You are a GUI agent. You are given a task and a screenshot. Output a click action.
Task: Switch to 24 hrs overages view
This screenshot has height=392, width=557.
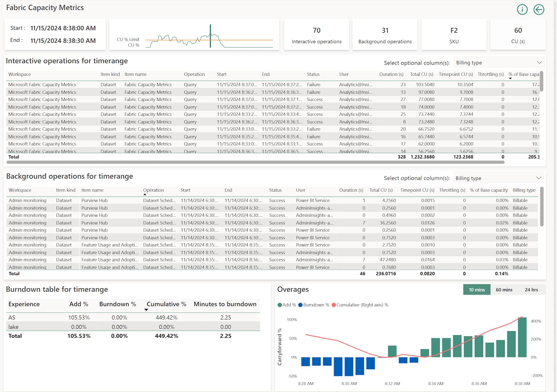tap(531, 290)
